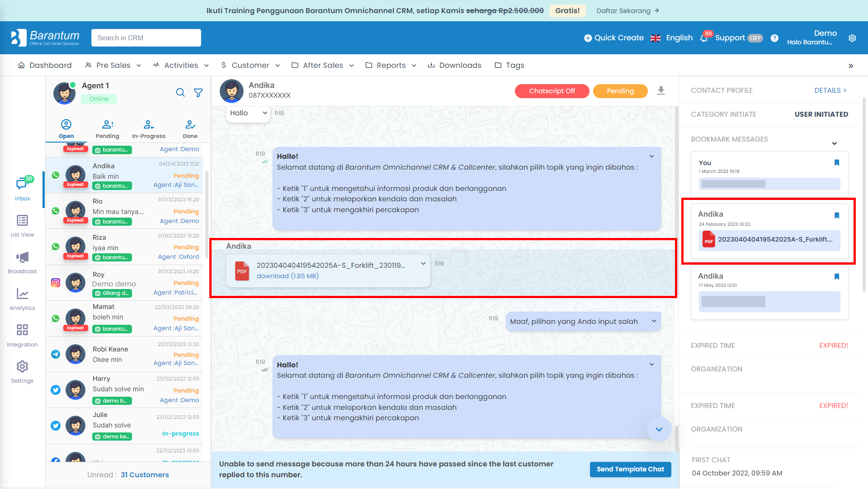Open Julie's in-progress conversation
This screenshot has height=489, width=868.
124,426
